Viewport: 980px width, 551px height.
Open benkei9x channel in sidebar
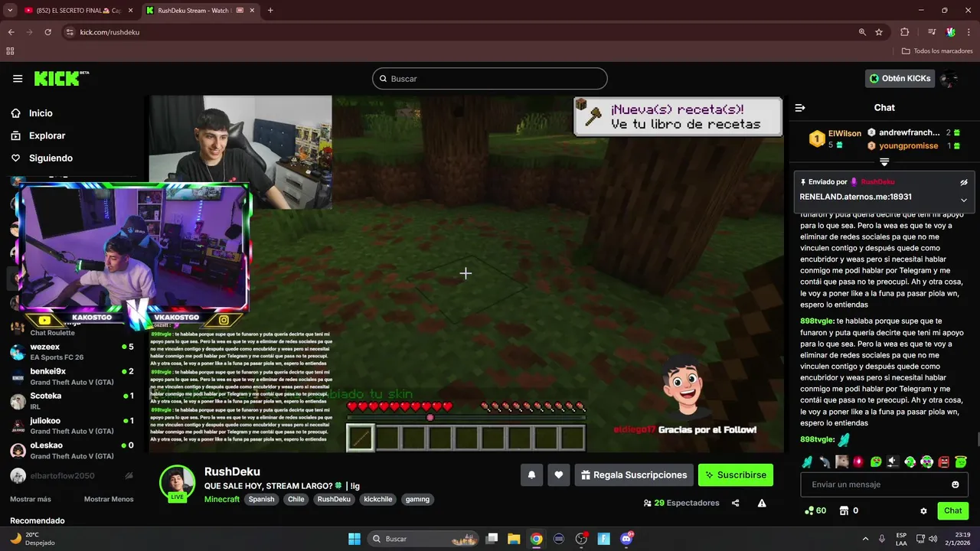pos(72,377)
